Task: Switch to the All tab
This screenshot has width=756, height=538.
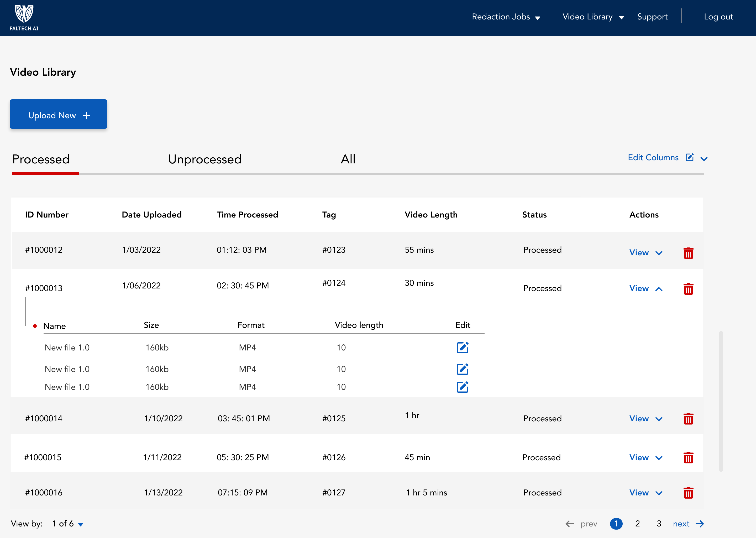Action: pyautogui.click(x=348, y=159)
